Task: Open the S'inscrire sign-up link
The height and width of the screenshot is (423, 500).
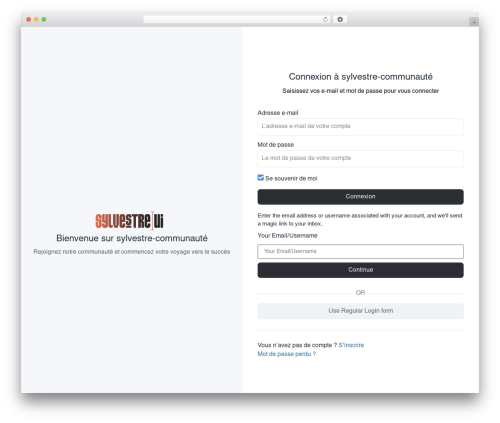Action: tap(351, 345)
